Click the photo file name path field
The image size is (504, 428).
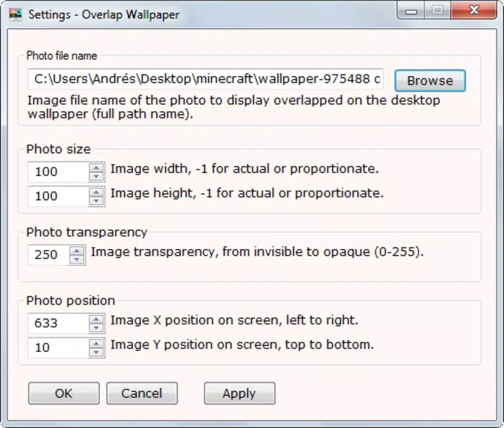click(x=205, y=79)
